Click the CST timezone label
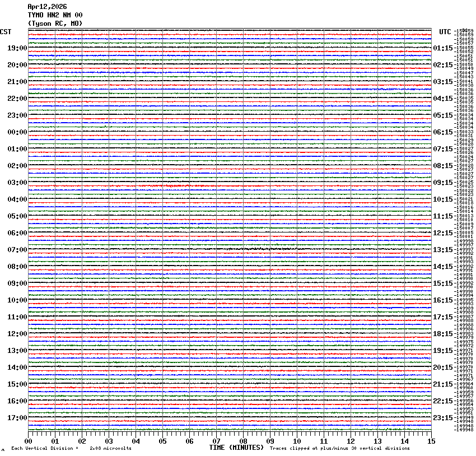Viewport: 476px width, 456px height. pos(6,32)
